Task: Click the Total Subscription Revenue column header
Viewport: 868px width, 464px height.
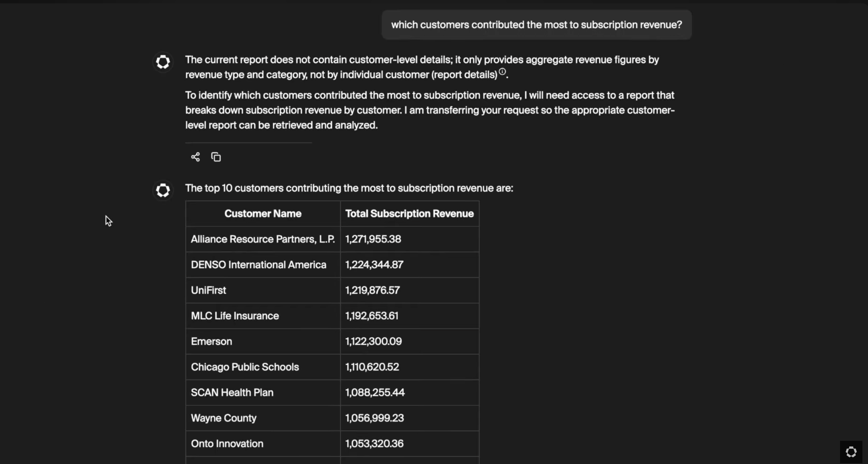Action: (409, 214)
